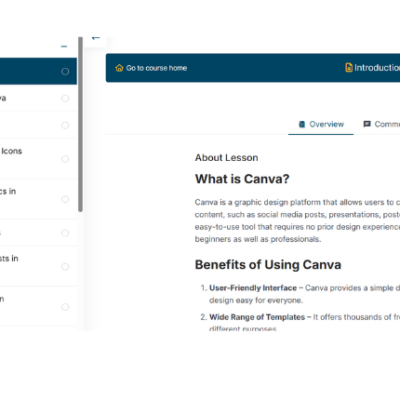Click the What is Canva? heading
Viewport: 400px width, 400px height.
pos(242,179)
